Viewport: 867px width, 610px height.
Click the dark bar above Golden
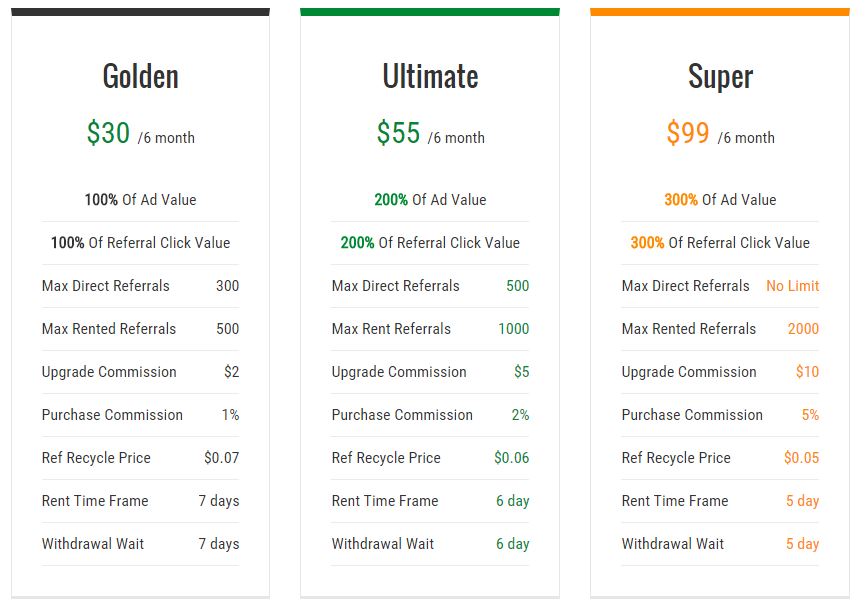tap(140, 12)
